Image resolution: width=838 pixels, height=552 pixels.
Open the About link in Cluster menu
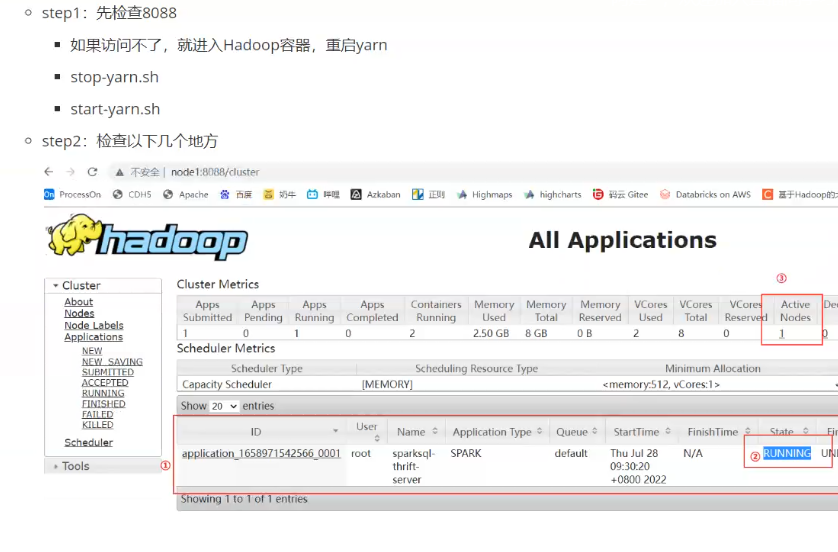point(79,302)
